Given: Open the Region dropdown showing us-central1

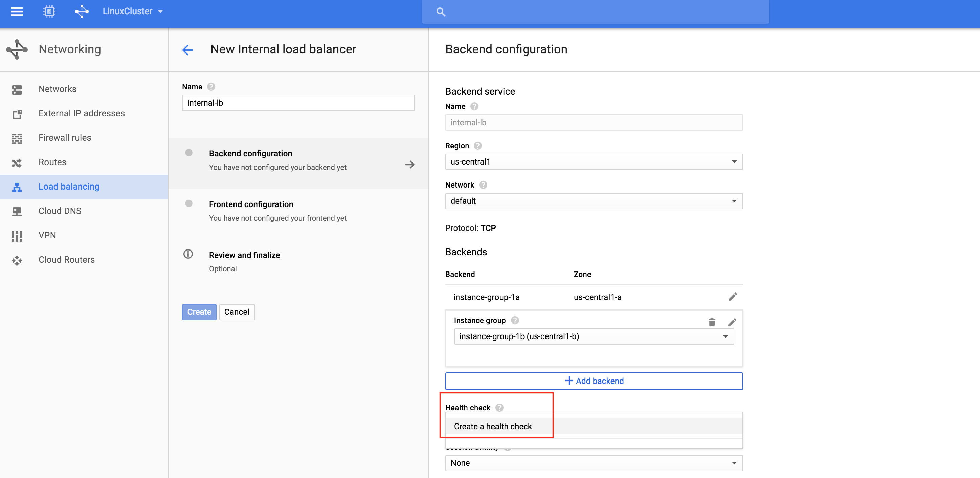Looking at the screenshot, I should pyautogui.click(x=594, y=162).
